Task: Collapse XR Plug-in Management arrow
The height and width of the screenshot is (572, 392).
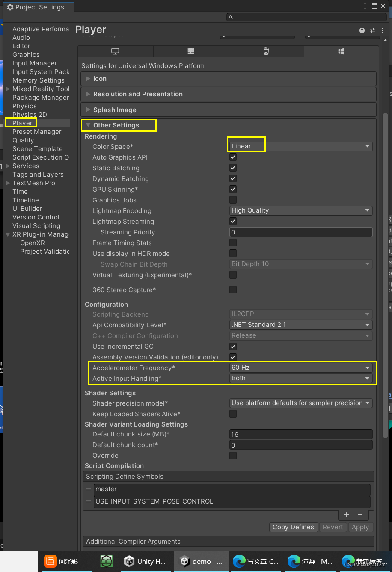Action: (x=8, y=234)
